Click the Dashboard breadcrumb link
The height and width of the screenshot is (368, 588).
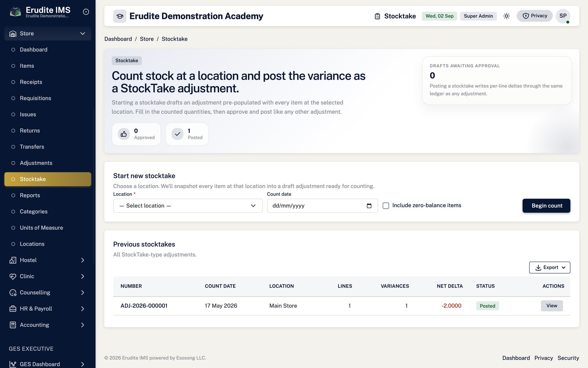coord(118,39)
